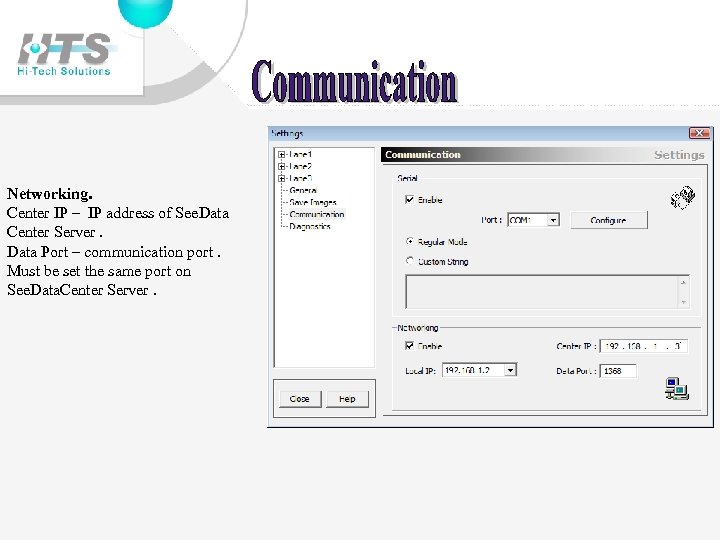Open the Local IP dropdown
Viewport: 720px width, 540px height.
tap(510, 370)
